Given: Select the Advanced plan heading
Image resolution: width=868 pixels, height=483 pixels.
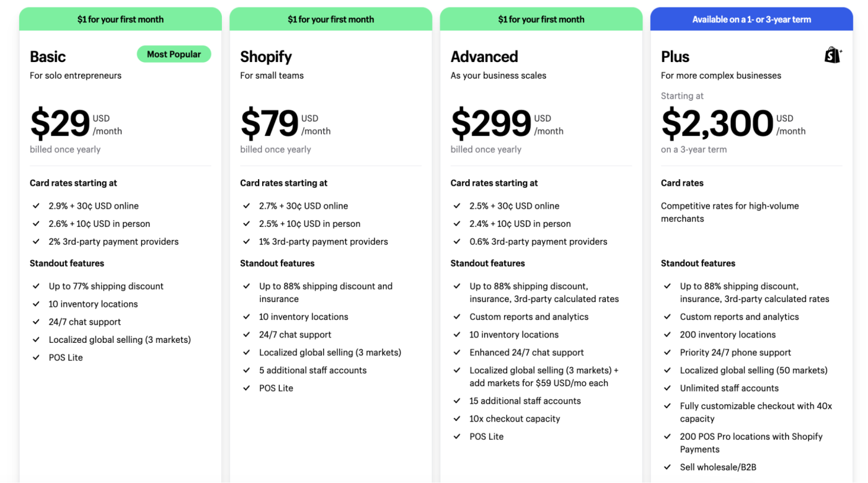Looking at the screenshot, I should coord(484,56).
